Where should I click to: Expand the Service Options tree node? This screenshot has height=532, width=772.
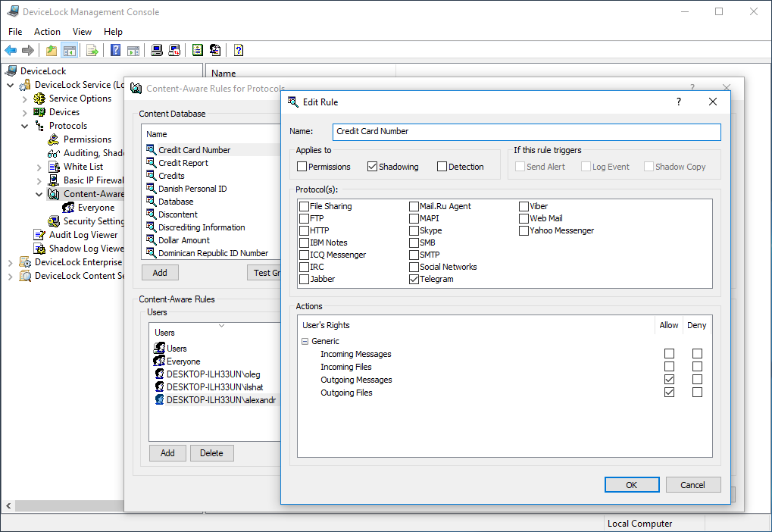pyautogui.click(x=24, y=99)
